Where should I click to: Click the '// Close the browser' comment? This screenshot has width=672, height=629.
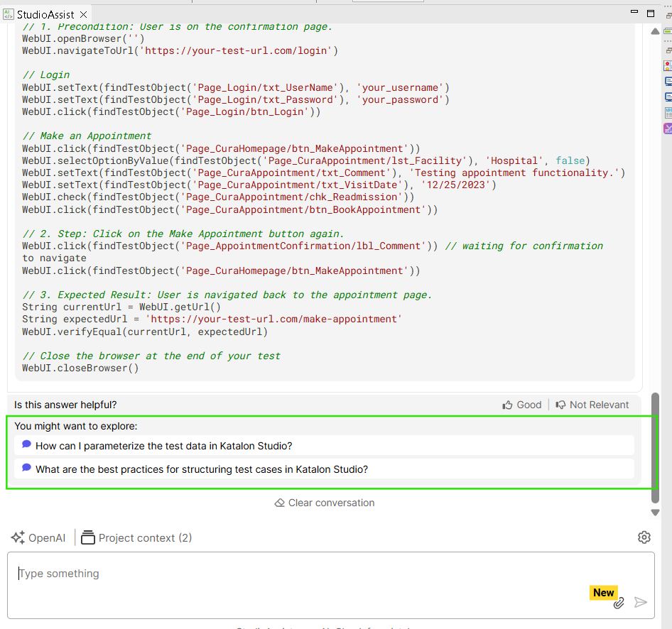151,356
